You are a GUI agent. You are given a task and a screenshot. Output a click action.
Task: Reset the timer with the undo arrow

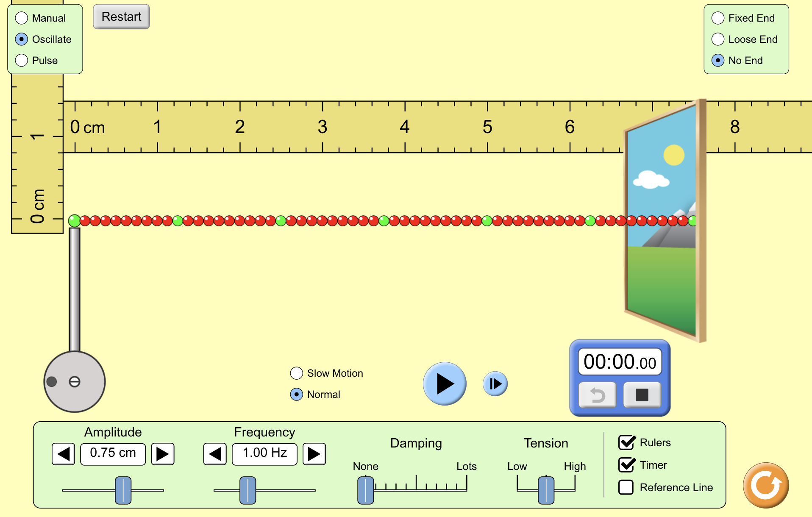pos(598,395)
